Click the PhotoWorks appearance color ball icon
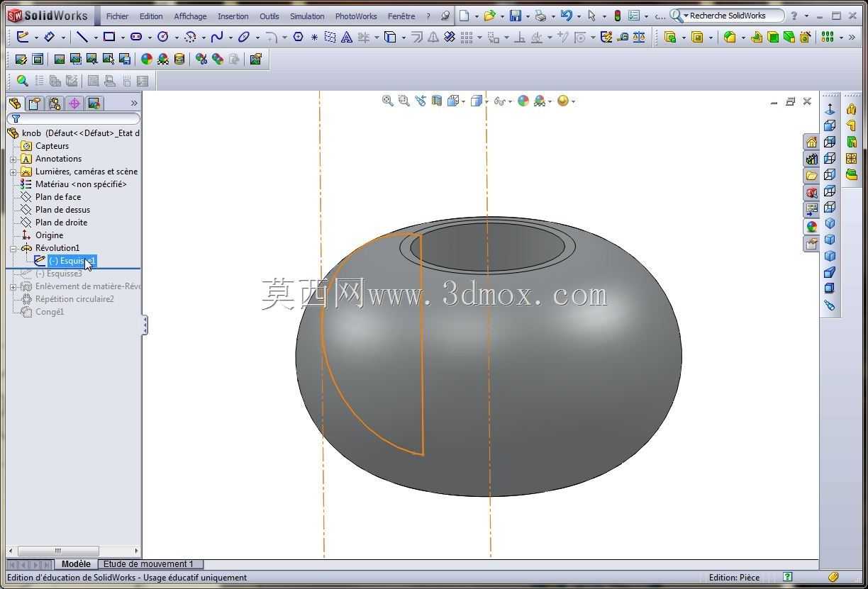Image resolution: width=868 pixels, height=589 pixels. 147,60
